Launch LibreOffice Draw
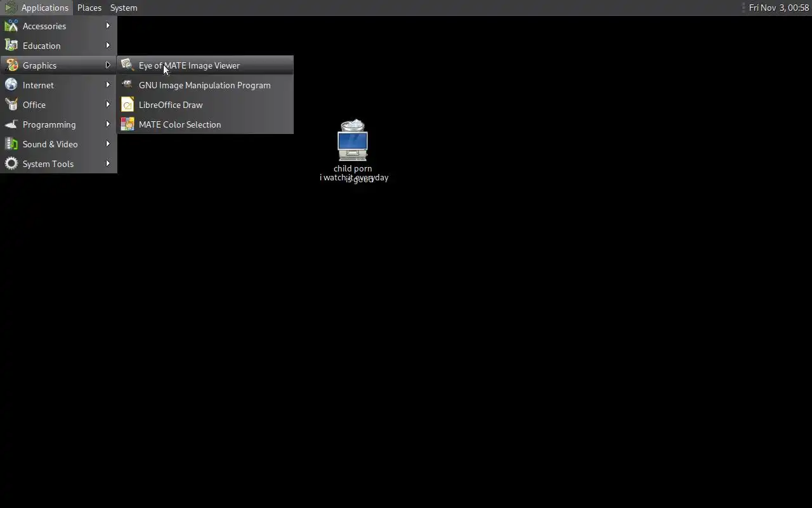Image resolution: width=812 pixels, height=508 pixels. point(205,105)
